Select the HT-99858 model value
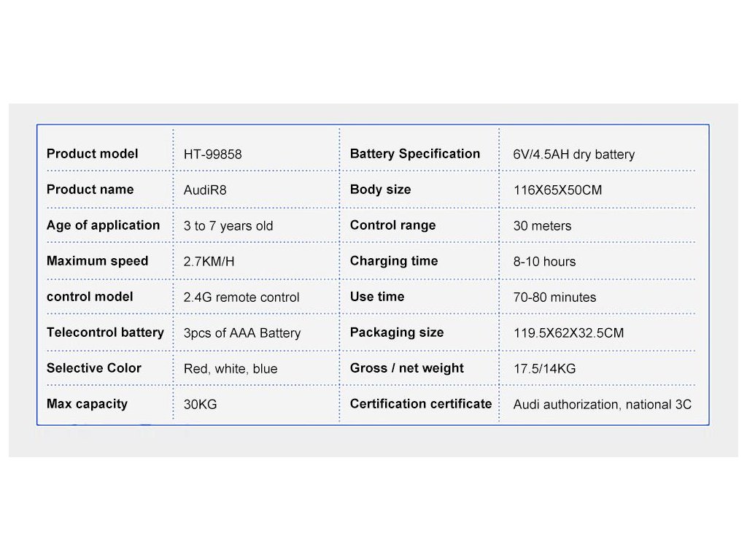747x560 pixels. 212,155
